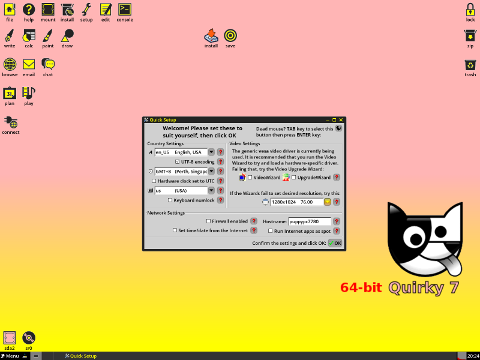Open help for the language row

pyautogui.click(x=220, y=152)
